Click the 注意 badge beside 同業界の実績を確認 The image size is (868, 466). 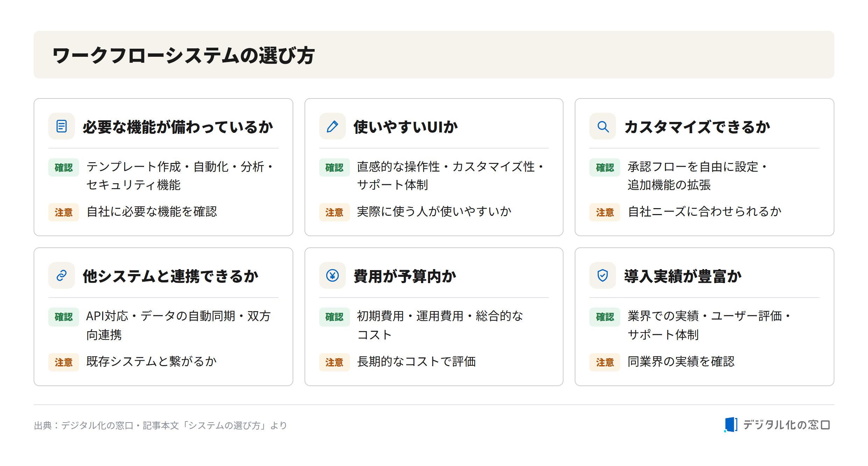[605, 362]
